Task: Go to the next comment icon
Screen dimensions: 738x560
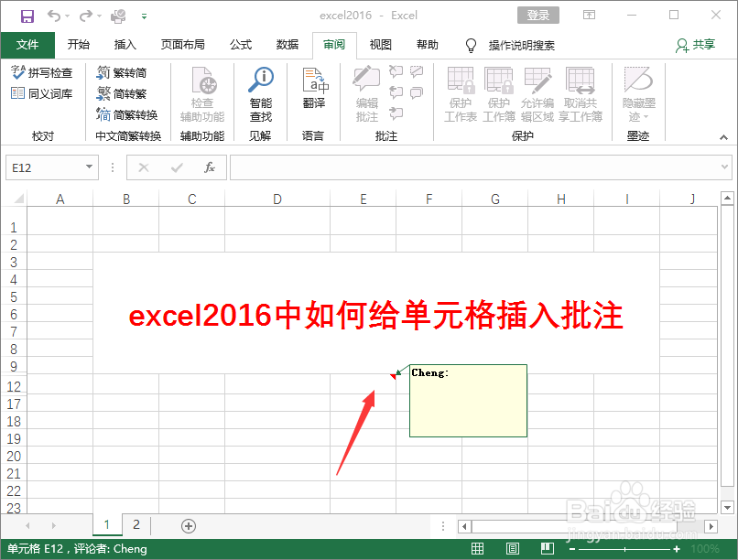Action: 396,113
